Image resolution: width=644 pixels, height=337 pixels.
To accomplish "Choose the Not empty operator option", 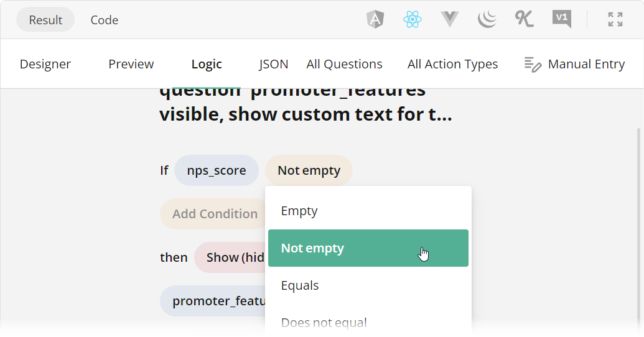I will click(x=368, y=248).
